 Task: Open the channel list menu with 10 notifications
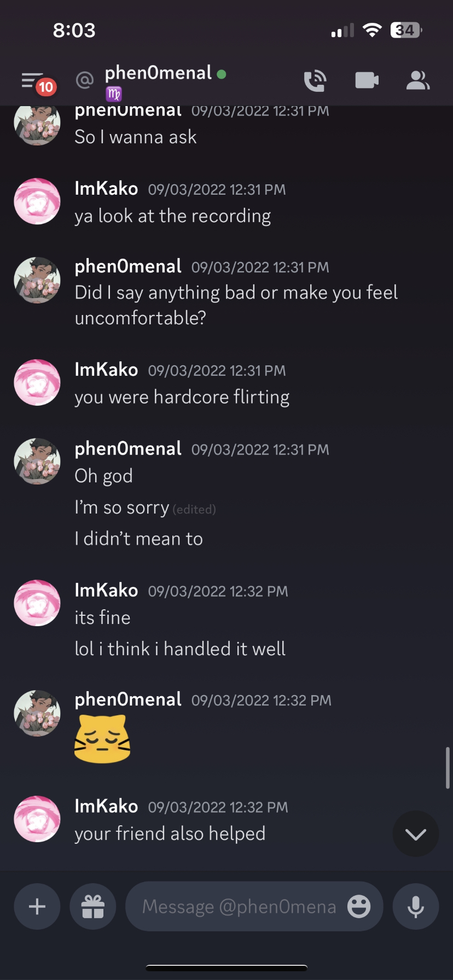pyautogui.click(x=34, y=81)
